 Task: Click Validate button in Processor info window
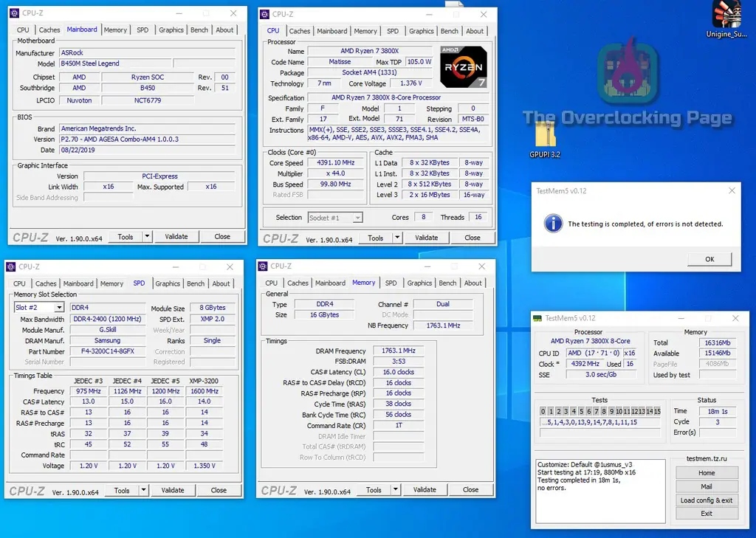[x=426, y=238]
